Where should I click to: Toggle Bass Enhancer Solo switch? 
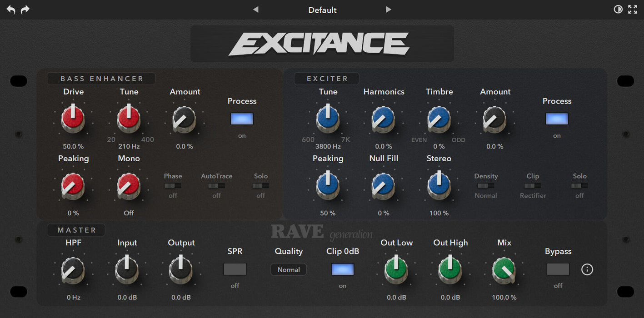pyautogui.click(x=260, y=185)
